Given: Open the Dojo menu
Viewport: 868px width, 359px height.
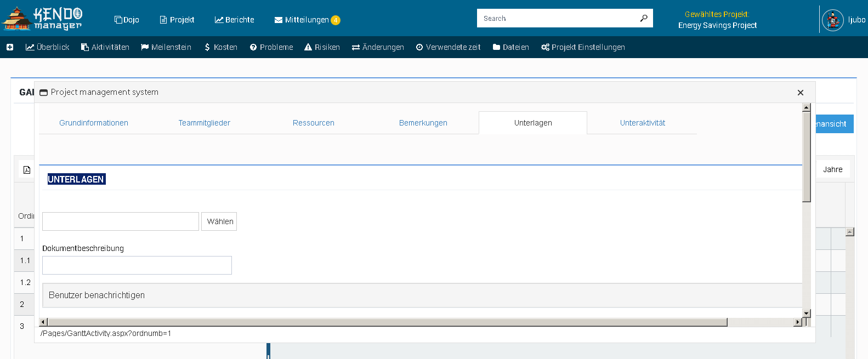Looking at the screenshot, I should [127, 20].
